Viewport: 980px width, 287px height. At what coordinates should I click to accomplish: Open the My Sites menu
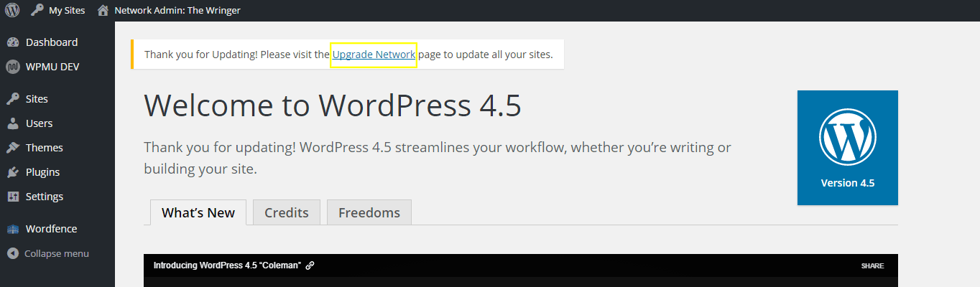(66, 11)
